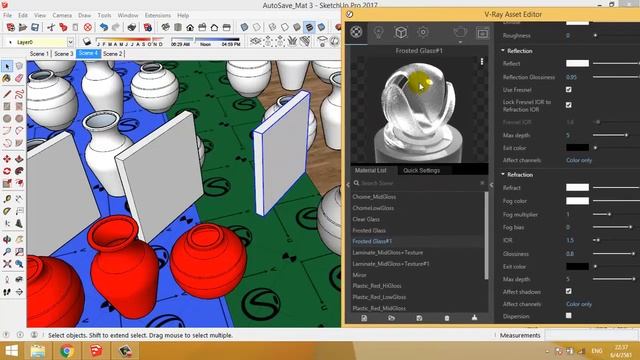
Task: Click the Erase red circle-X icon
Action: [x=88, y=27]
